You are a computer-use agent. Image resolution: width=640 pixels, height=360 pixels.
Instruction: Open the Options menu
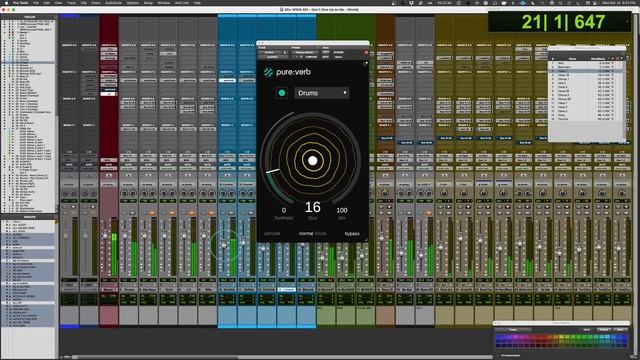pyautogui.click(x=132, y=3)
